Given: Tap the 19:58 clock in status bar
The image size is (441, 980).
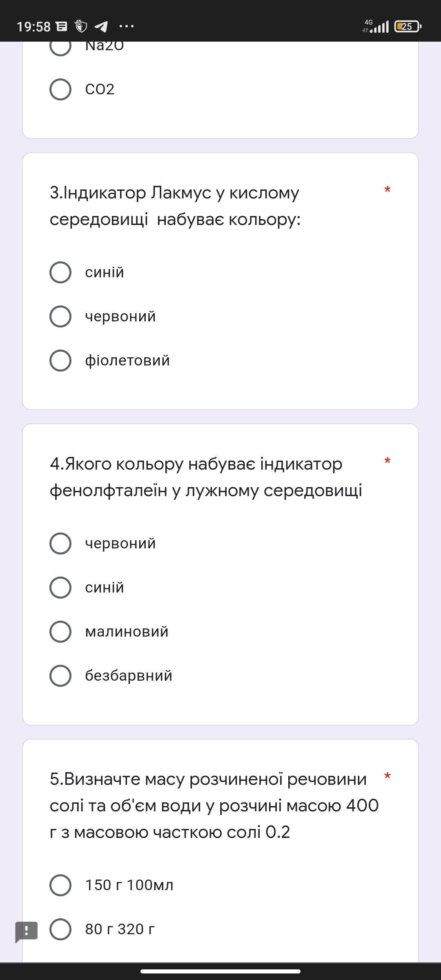Looking at the screenshot, I should [x=33, y=27].
